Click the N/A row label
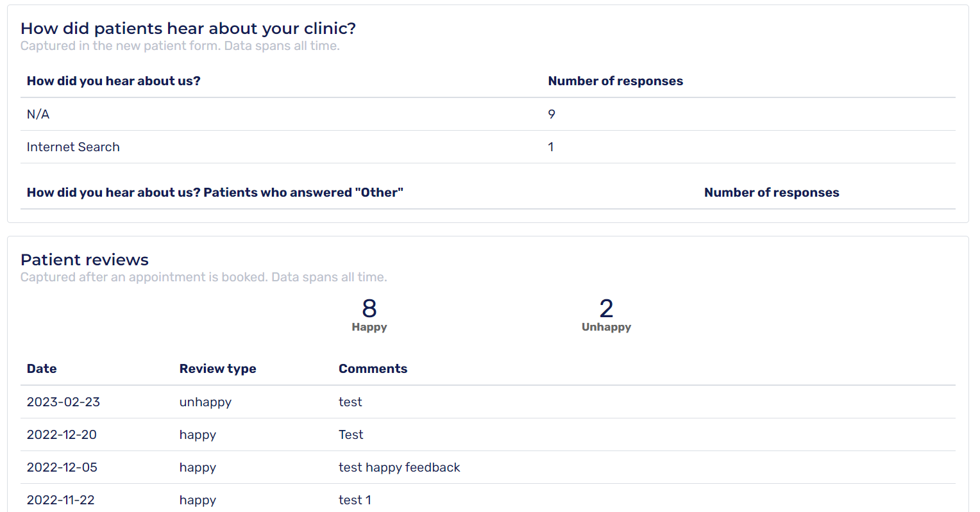Viewport: 980px width, 512px height. [x=38, y=115]
